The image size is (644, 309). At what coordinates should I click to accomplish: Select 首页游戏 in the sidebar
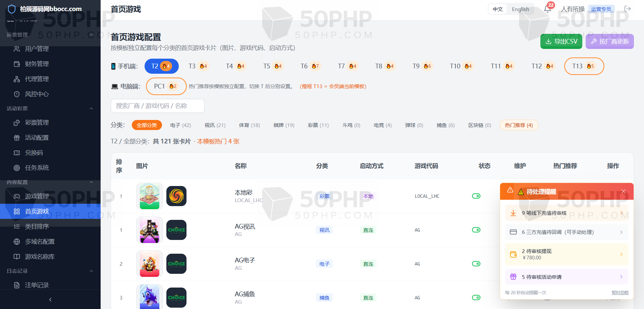50,211
